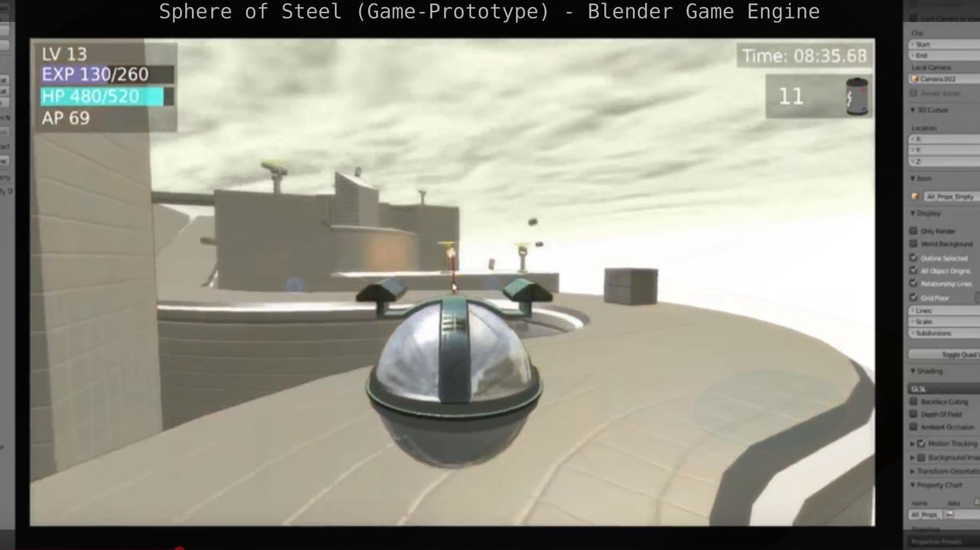
Task: Expand the Background Images panel
Action: [x=913, y=458]
